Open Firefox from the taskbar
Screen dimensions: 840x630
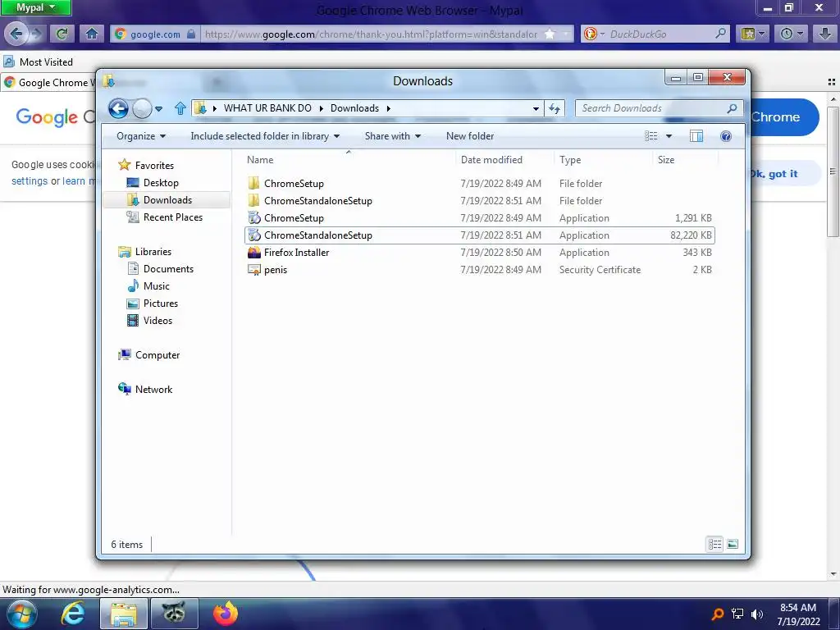click(x=225, y=614)
